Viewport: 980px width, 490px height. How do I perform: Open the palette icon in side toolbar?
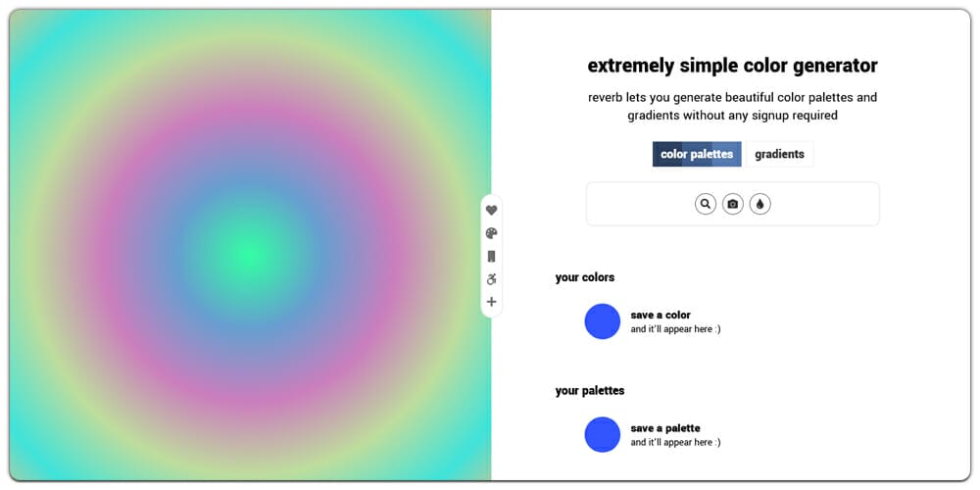[x=492, y=233]
